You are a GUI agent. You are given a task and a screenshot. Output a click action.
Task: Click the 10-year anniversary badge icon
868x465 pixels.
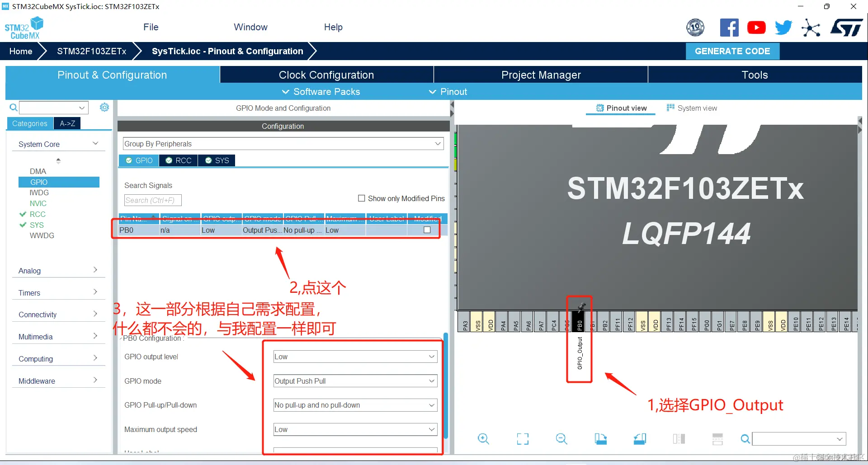pyautogui.click(x=695, y=28)
